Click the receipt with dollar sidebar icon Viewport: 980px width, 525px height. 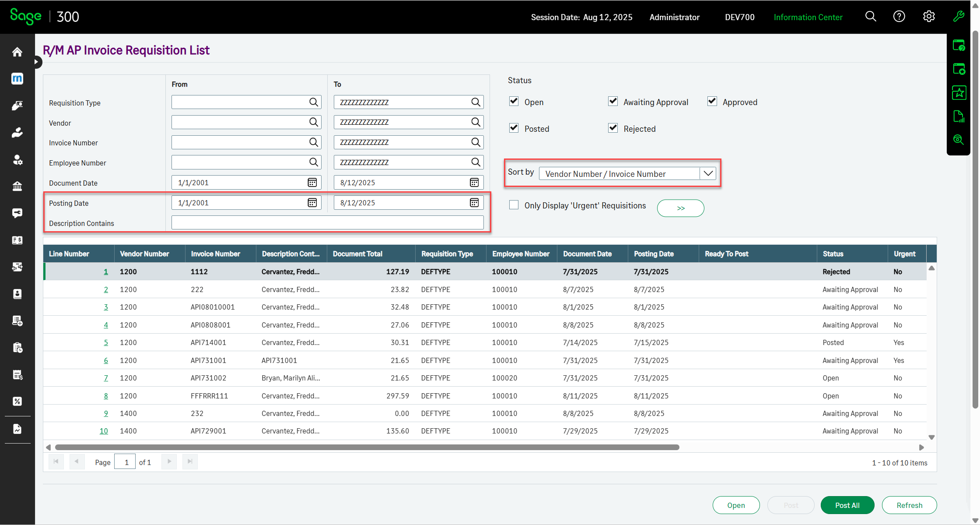17,374
